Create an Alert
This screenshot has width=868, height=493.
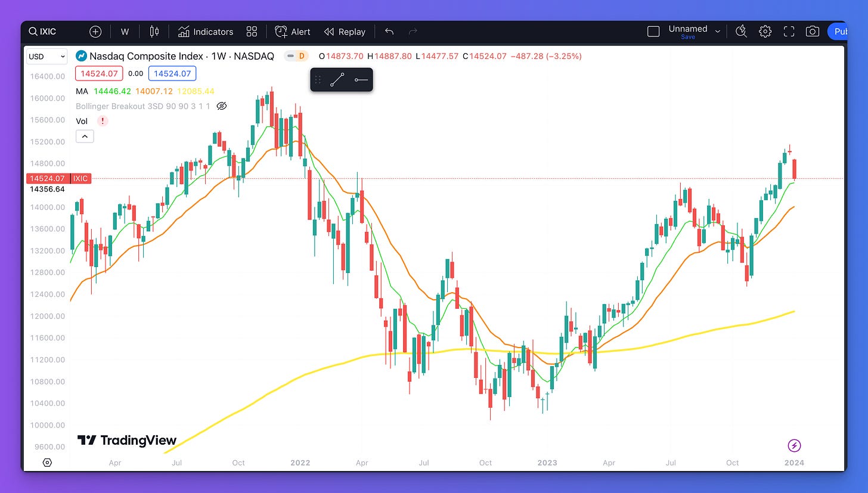pyautogui.click(x=293, y=32)
